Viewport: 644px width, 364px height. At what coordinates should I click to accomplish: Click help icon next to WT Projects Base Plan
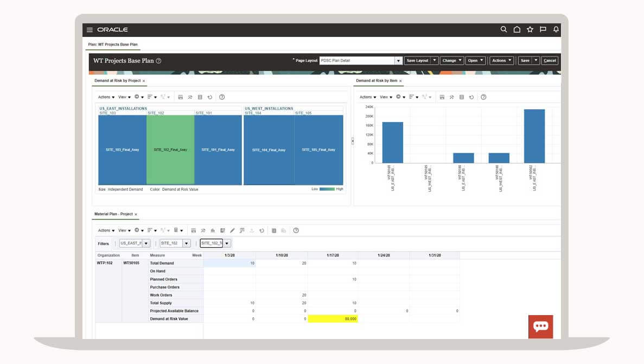click(x=158, y=61)
